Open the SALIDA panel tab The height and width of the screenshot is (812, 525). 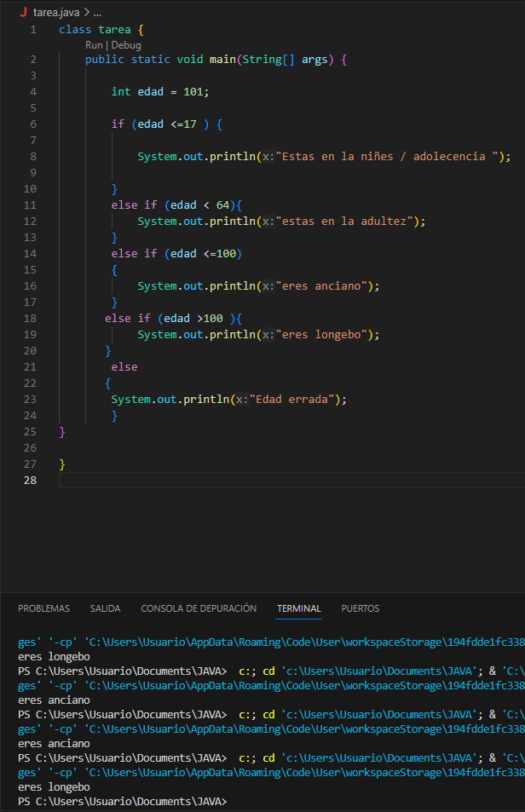click(105, 608)
